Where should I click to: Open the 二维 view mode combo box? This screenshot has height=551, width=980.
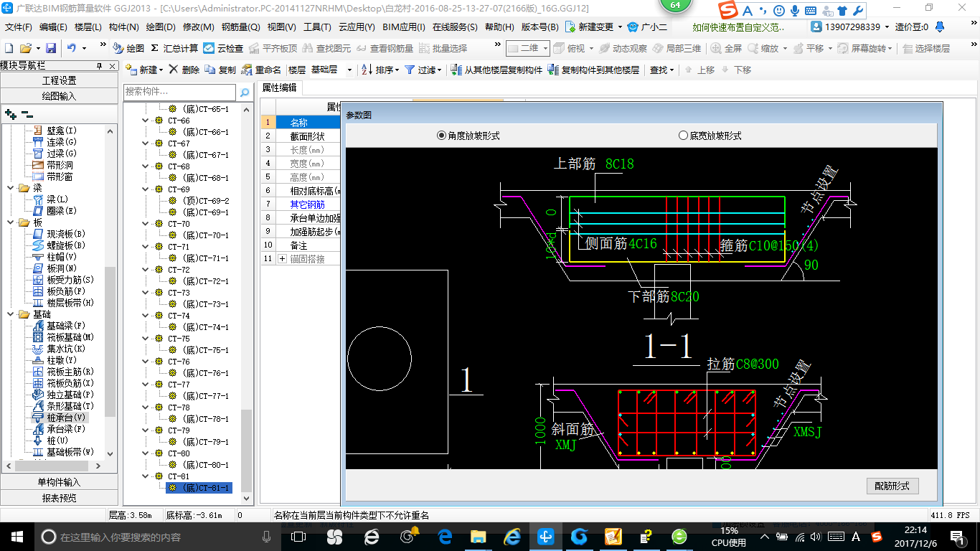(x=527, y=48)
